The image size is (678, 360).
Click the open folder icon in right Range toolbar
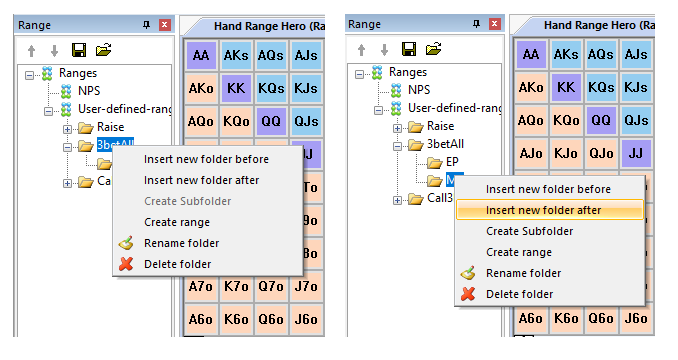433,49
